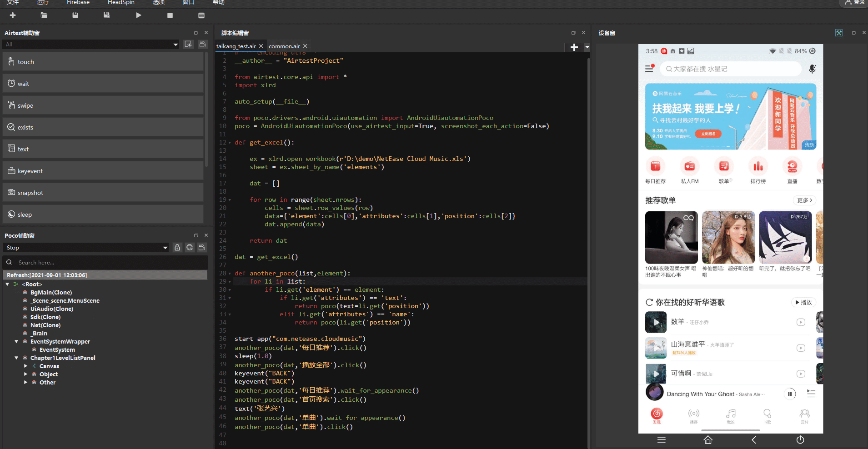Add a new editor tab with plus button
868x449 pixels.
(x=574, y=47)
